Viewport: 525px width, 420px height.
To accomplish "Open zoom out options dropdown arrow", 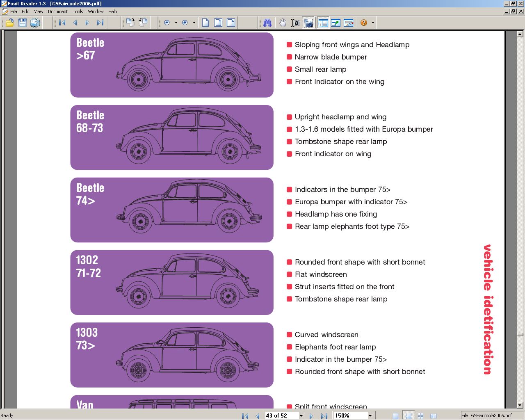I will (x=176, y=23).
